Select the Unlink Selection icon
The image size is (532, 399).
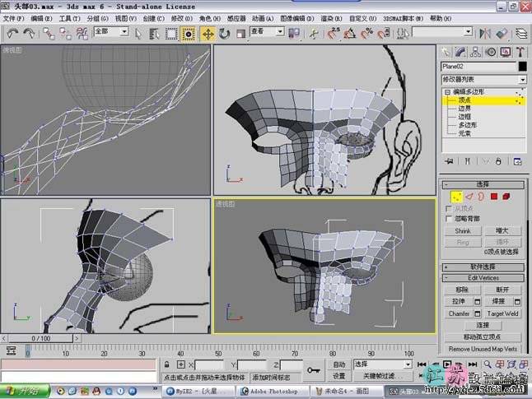click(x=65, y=33)
